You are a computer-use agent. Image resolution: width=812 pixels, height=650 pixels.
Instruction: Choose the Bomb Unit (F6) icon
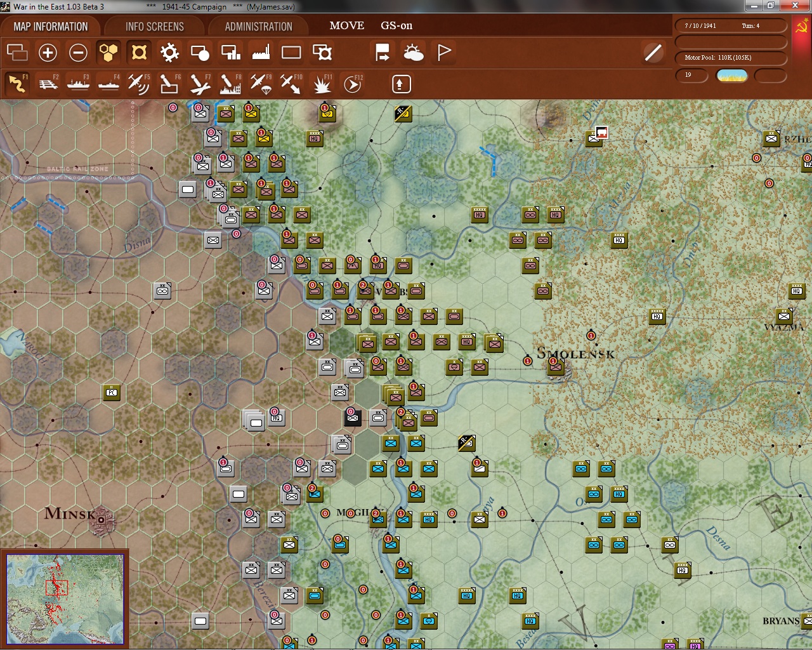click(169, 84)
